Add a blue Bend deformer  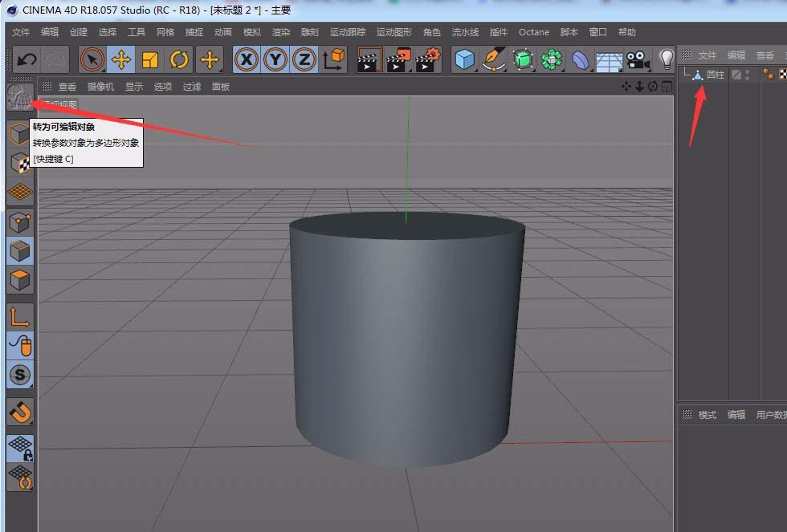(x=581, y=60)
